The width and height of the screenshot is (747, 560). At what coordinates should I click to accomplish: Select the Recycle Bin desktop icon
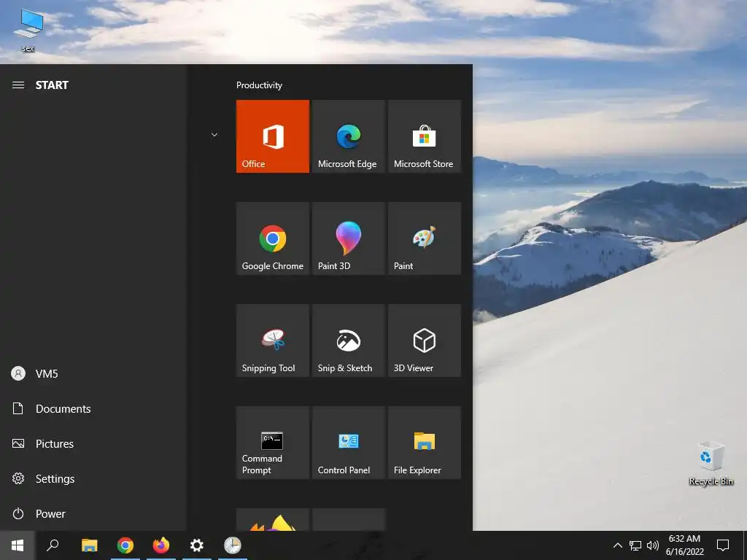coord(711,463)
